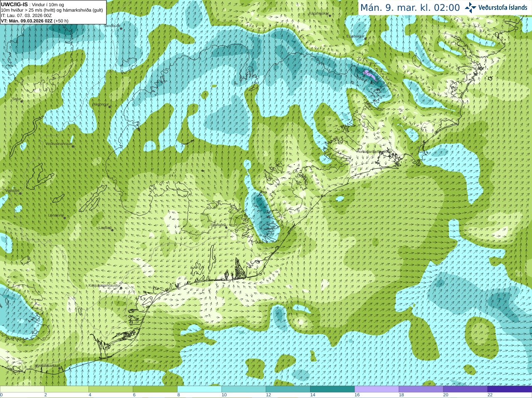Click the Mýrdalssandur station label

pyautogui.click(x=47, y=366)
